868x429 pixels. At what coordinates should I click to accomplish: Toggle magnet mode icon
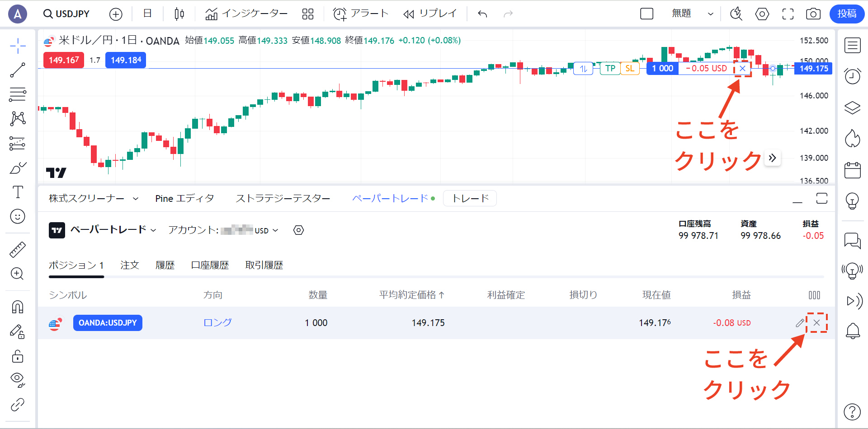point(18,307)
